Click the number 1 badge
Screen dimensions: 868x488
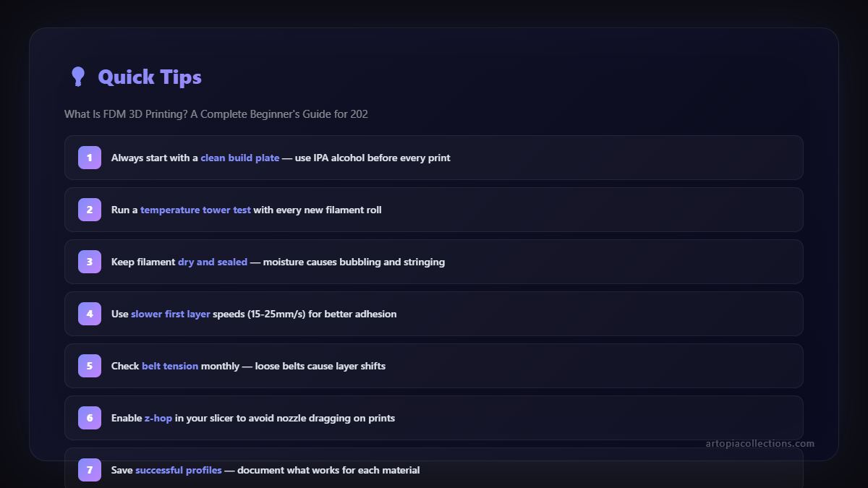pyautogui.click(x=90, y=158)
